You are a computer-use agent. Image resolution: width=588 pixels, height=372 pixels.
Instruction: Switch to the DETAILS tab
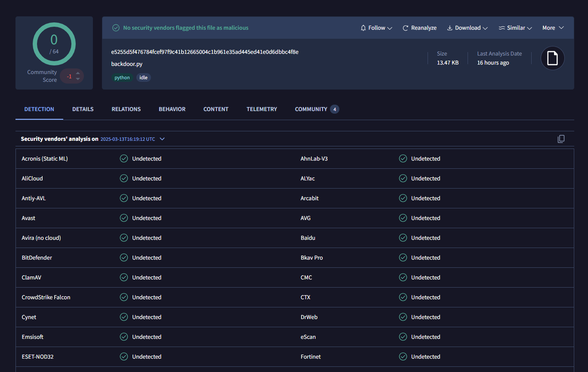tap(83, 109)
